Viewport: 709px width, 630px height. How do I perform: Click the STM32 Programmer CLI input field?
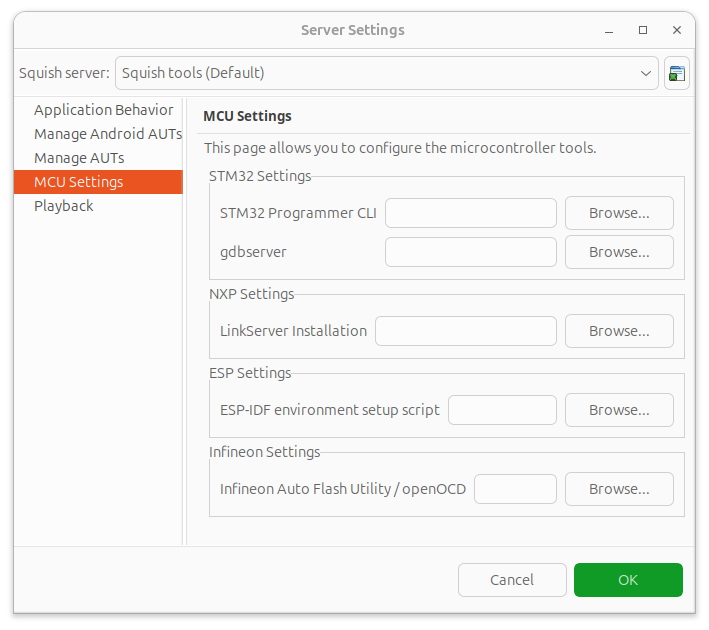(x=471, y=213)
